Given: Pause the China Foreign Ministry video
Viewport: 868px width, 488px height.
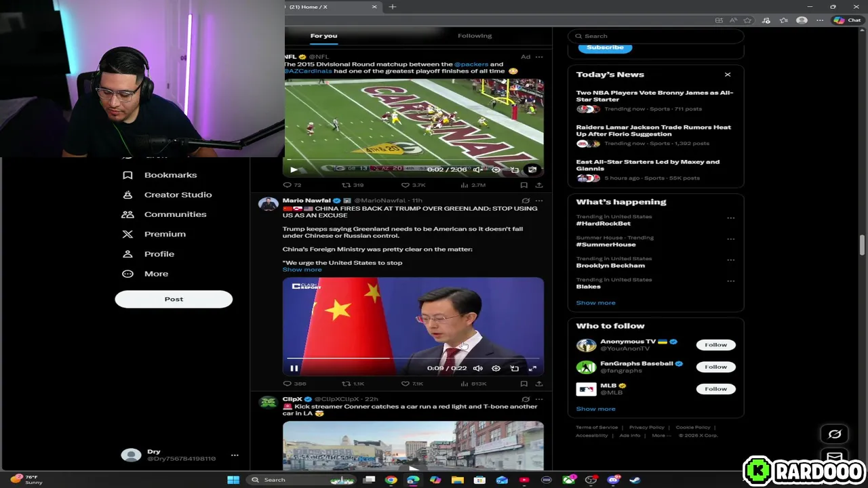Looking at the screenshot, I should (294, 369).
